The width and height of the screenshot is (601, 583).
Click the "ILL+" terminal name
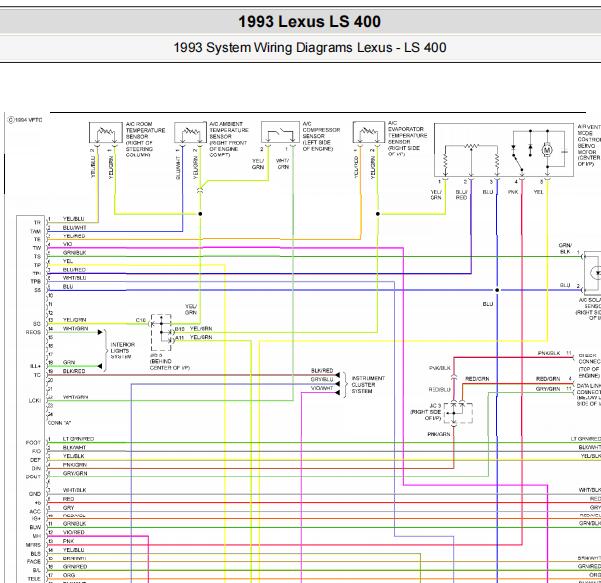click(36, 366)
